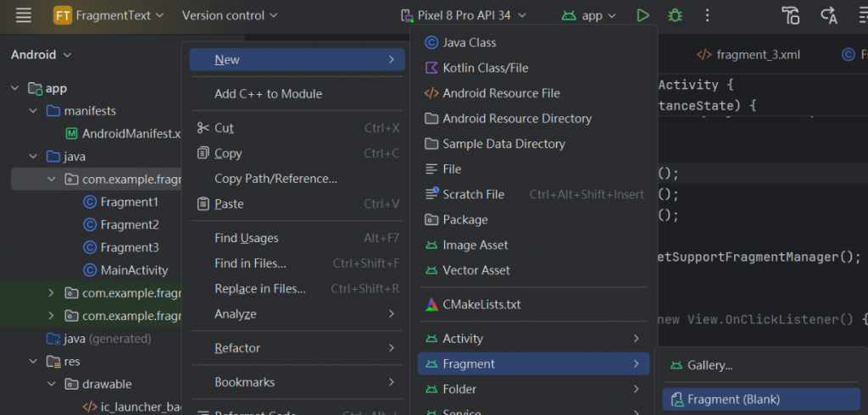Screen dimensions: 868x415
Task: Start debugging with the bug icon
Action: 675,15
